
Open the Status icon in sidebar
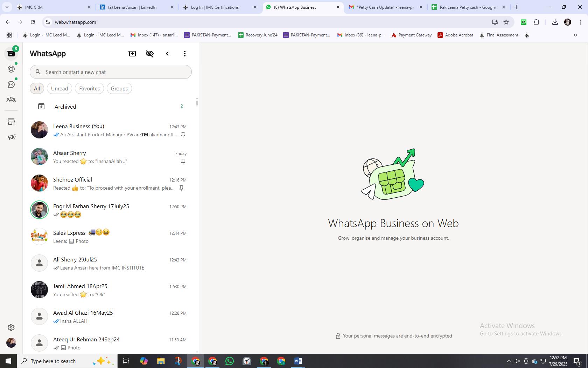tap(11, 69)
